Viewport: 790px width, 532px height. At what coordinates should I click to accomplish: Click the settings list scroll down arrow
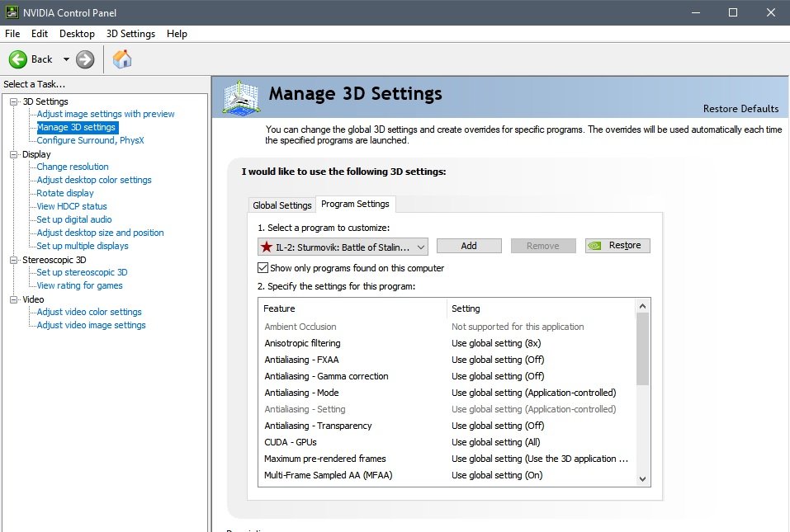point(642,479)
